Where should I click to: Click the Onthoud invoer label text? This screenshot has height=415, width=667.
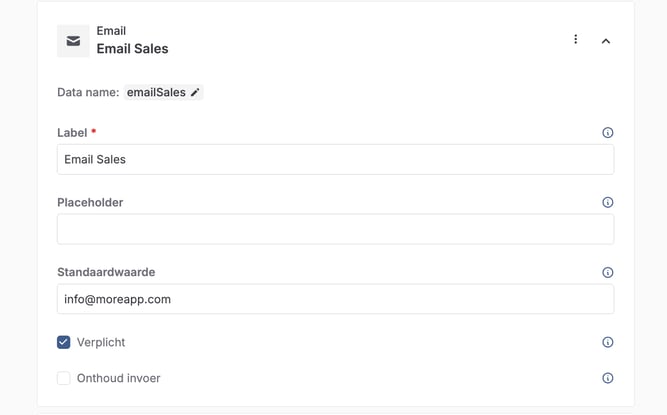pos(118,379)
